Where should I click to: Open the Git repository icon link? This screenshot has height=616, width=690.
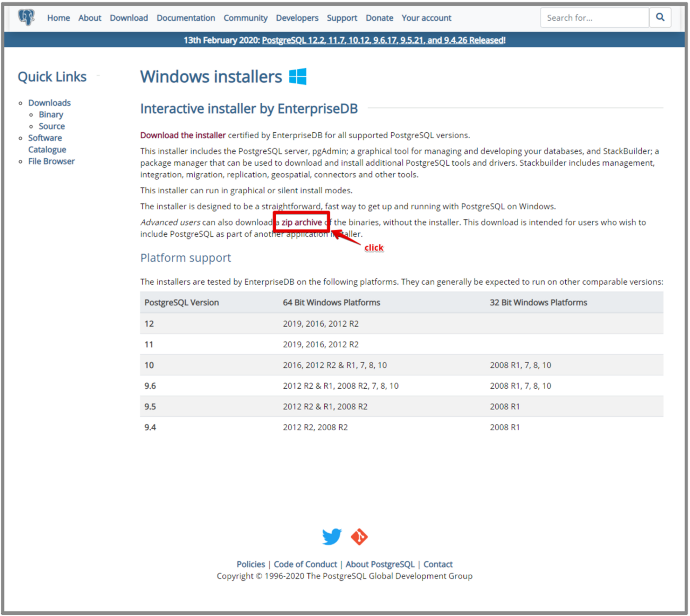[x=359, y=537]
